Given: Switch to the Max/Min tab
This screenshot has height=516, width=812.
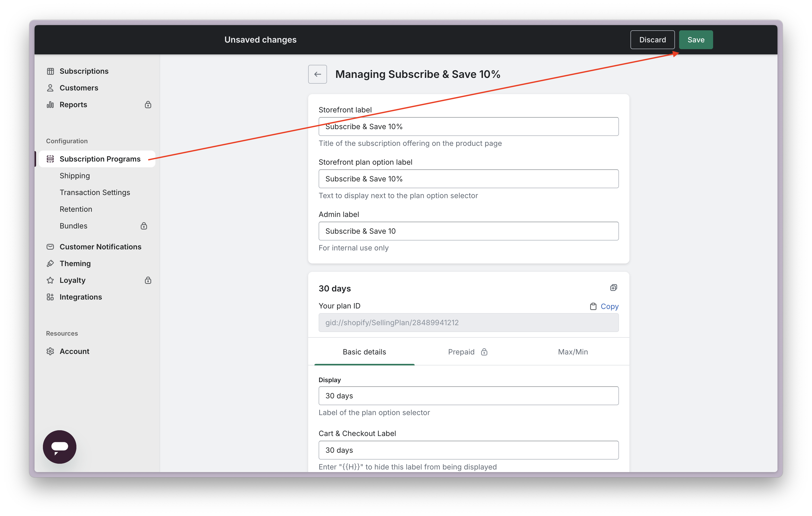Looking at the screenshot, I should [573, 352].
